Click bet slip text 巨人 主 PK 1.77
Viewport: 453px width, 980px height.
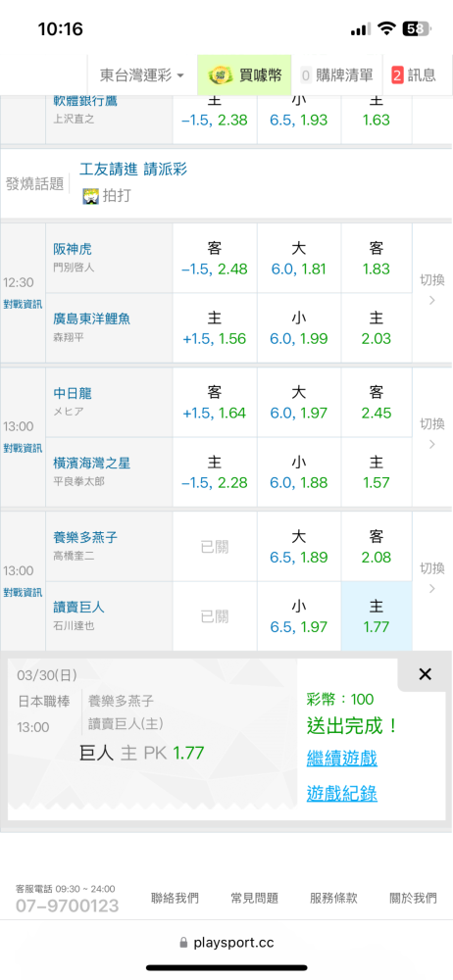click(141, 753)
